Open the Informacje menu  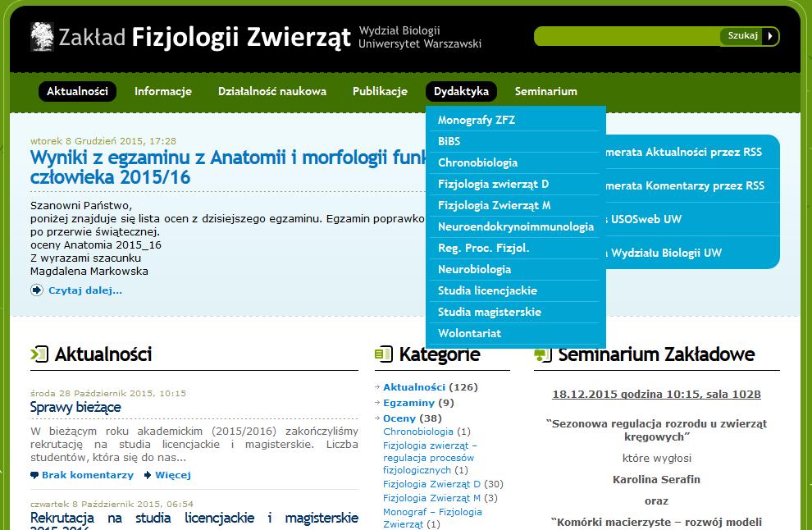click(163, 91)
